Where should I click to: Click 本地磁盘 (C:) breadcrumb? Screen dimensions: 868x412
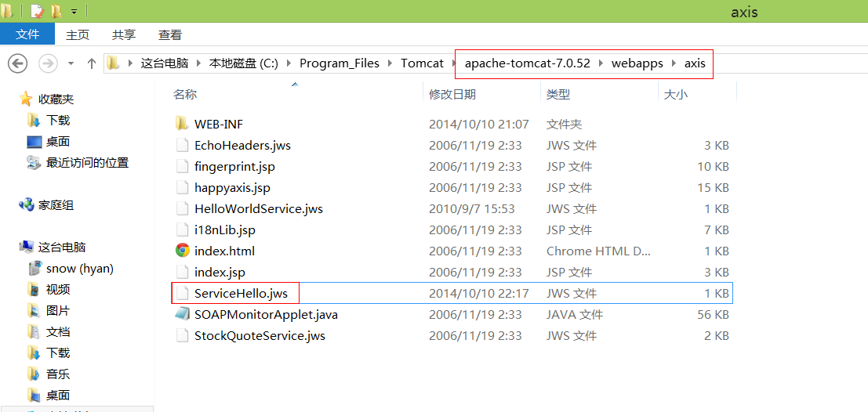244,63
